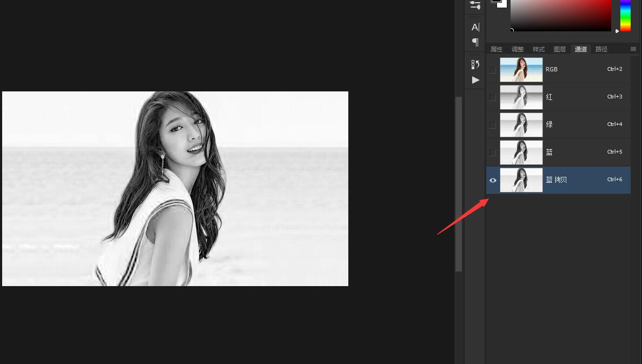Click the grayscale portrait on the canvas
Screen dimensions: 642x364
click(175, 189)
